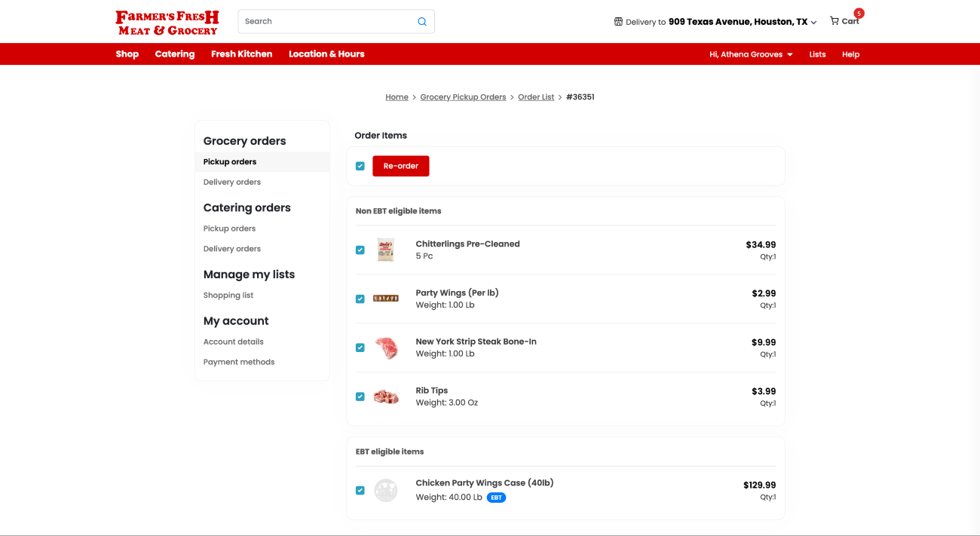Click the Party Wings product image
Viewport: 980px width, 536px height.
[386, 299]
